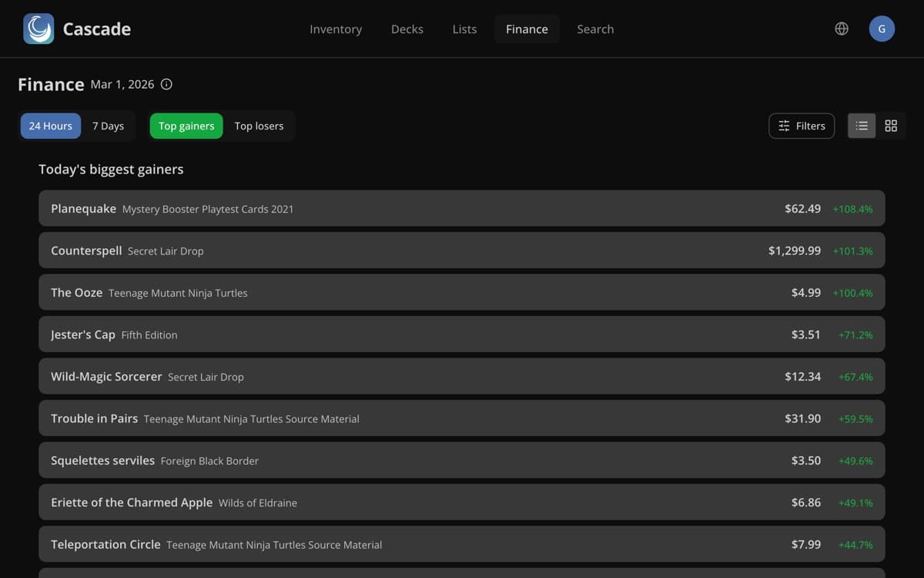Open the Planequake card row
Screen dimensions: 924x578
click(462, 209)
